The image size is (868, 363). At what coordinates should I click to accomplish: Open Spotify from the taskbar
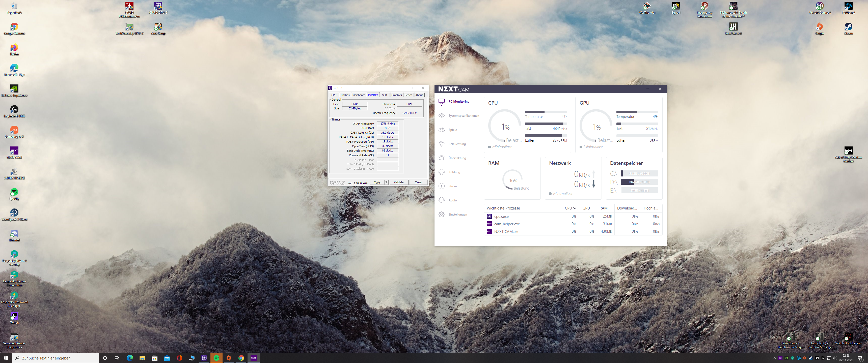(x=216, y=358)
